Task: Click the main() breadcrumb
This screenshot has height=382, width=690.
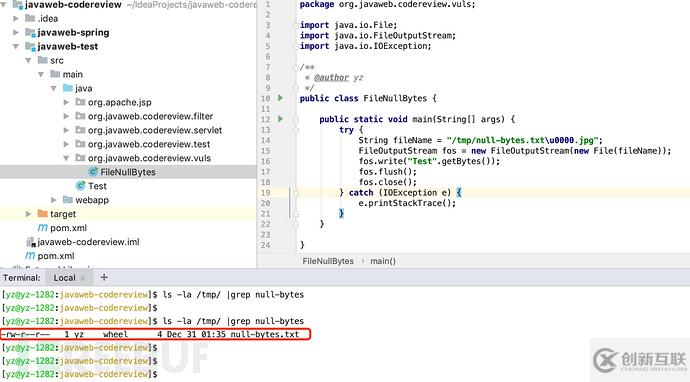Action: 383,261
